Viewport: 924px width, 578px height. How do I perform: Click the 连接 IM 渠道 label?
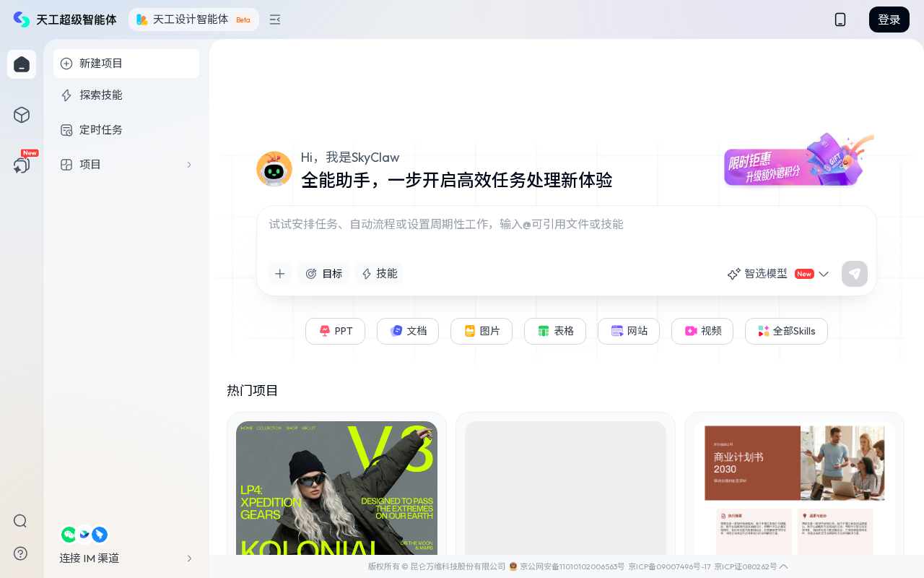pyautogui.click(x=90, y=558)
